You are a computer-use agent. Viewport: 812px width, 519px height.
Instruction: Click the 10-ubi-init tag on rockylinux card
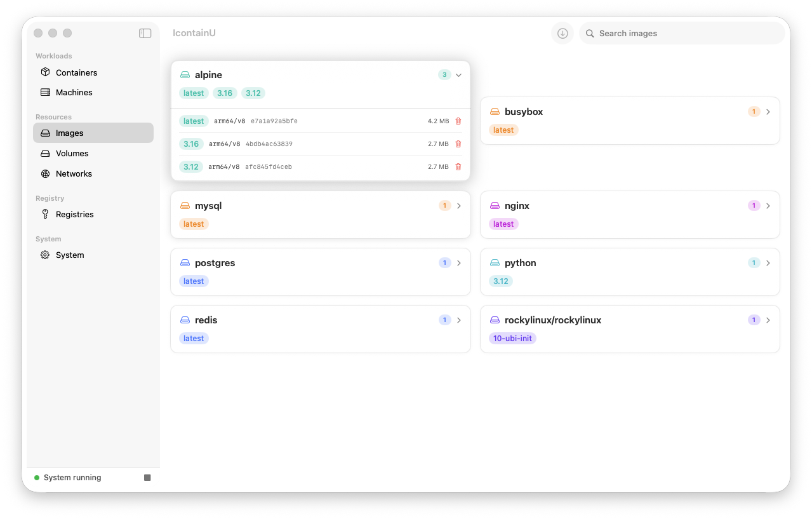[512, 339]
